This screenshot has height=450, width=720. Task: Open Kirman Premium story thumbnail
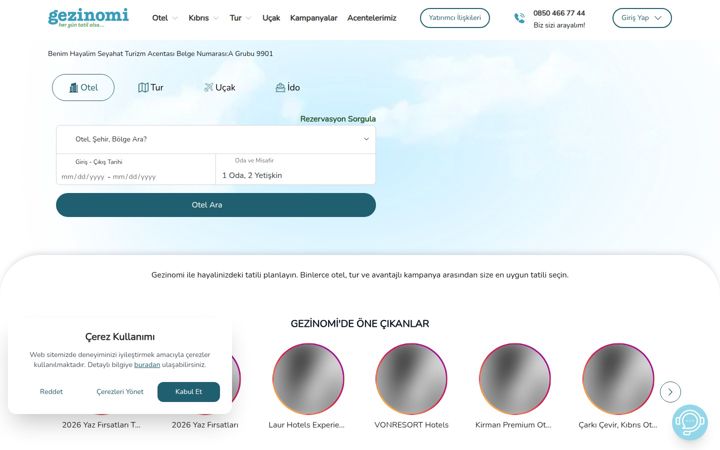pos(515,379)
